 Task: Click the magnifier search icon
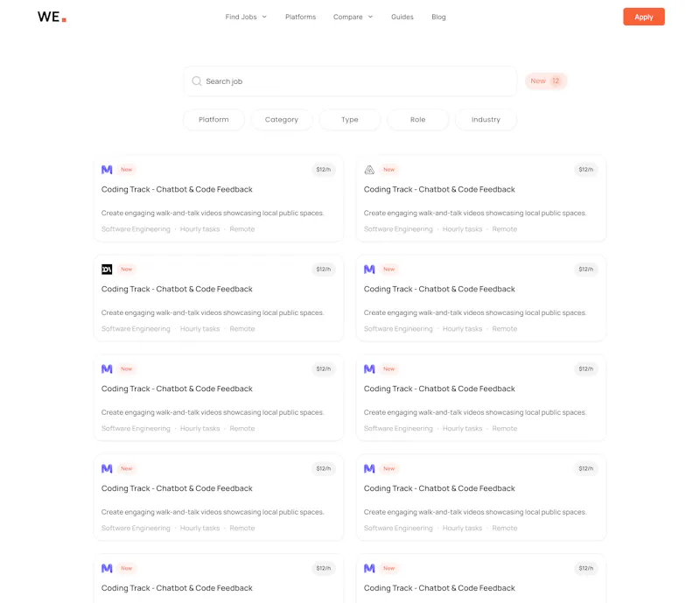point(196,81)
